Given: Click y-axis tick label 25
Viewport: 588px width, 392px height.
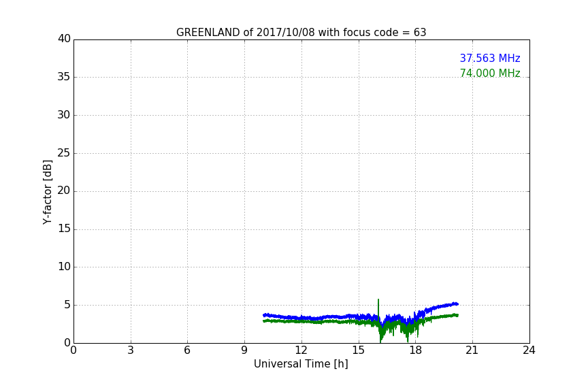Looking at the screenshot, I should click(64, 152).
